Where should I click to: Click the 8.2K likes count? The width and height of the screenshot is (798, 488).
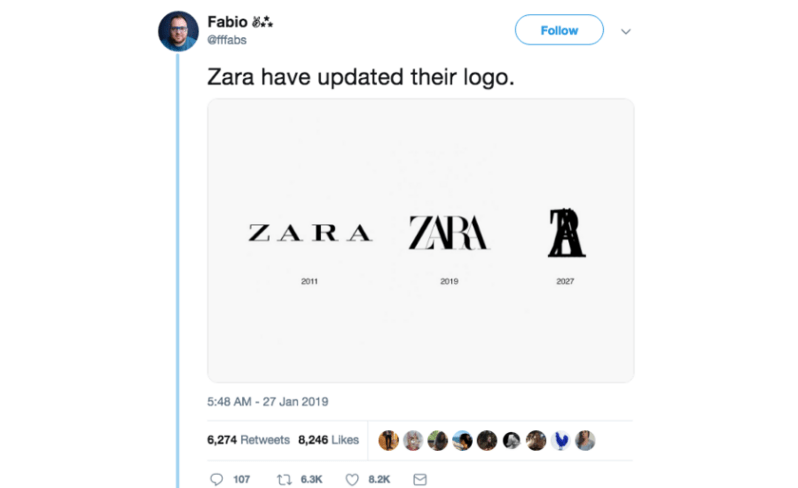pos(379,479)
